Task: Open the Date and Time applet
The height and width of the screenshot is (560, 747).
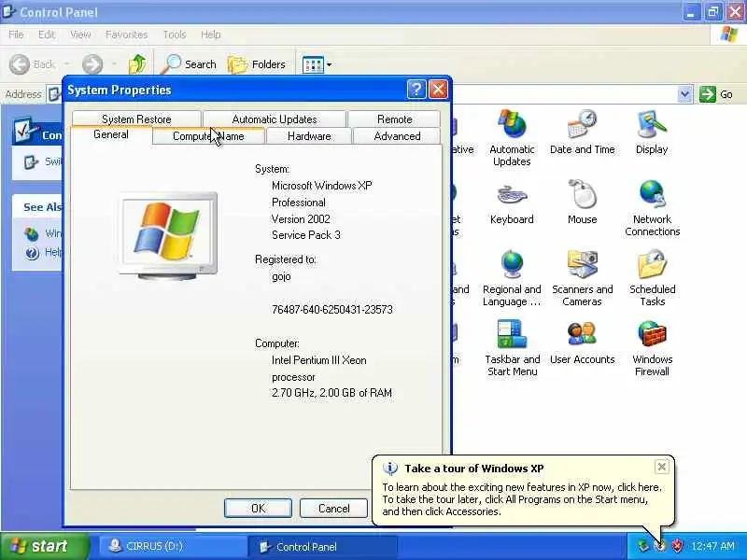Action: [x=582, y=133]
